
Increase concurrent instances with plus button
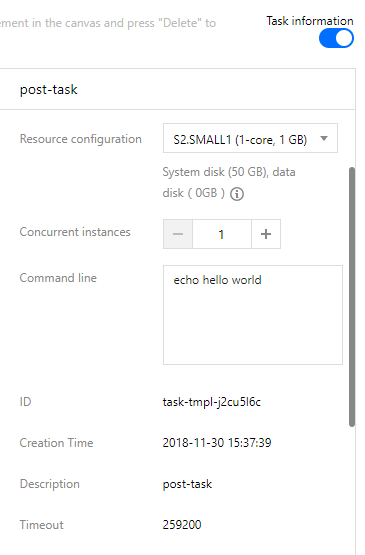click(x=266, y=234)
